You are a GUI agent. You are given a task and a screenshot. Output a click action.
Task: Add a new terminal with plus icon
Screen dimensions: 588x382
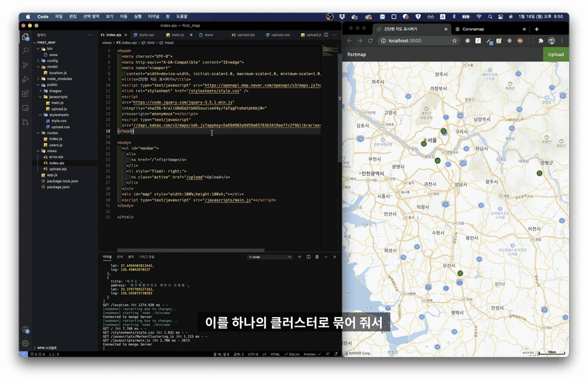pyautogui.click(x=300, y=257)
